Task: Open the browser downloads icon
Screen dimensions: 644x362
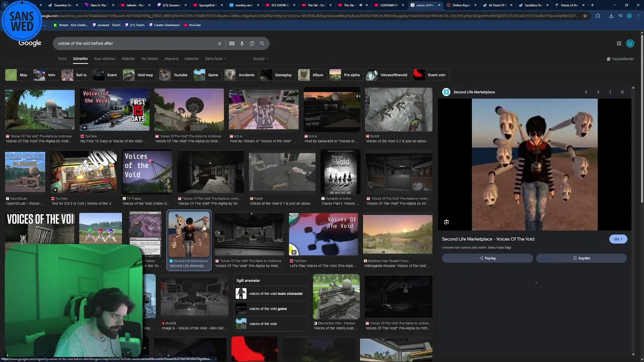Action: pyautogui.click(x=611, y=16)
